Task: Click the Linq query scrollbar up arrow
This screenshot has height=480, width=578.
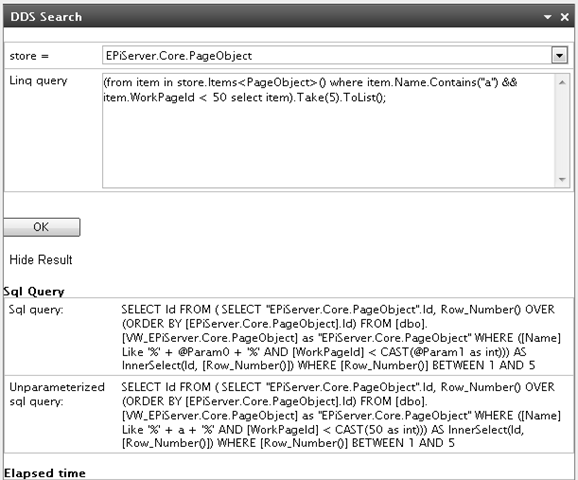Action: point(562,83)
